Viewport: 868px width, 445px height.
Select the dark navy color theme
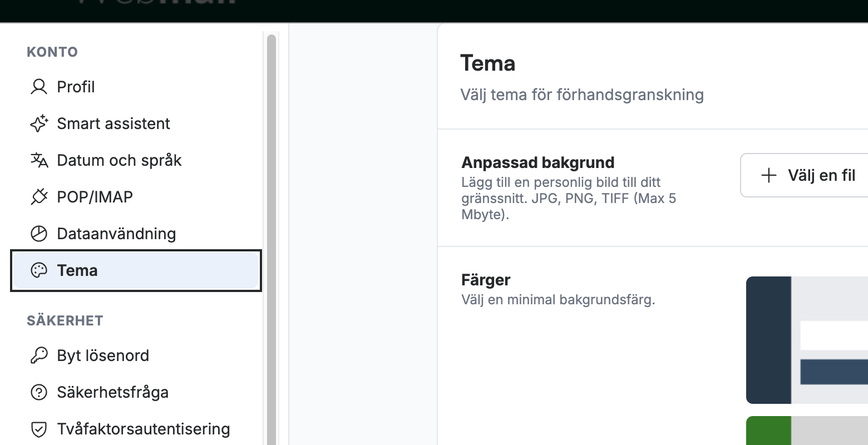[807, 340]
